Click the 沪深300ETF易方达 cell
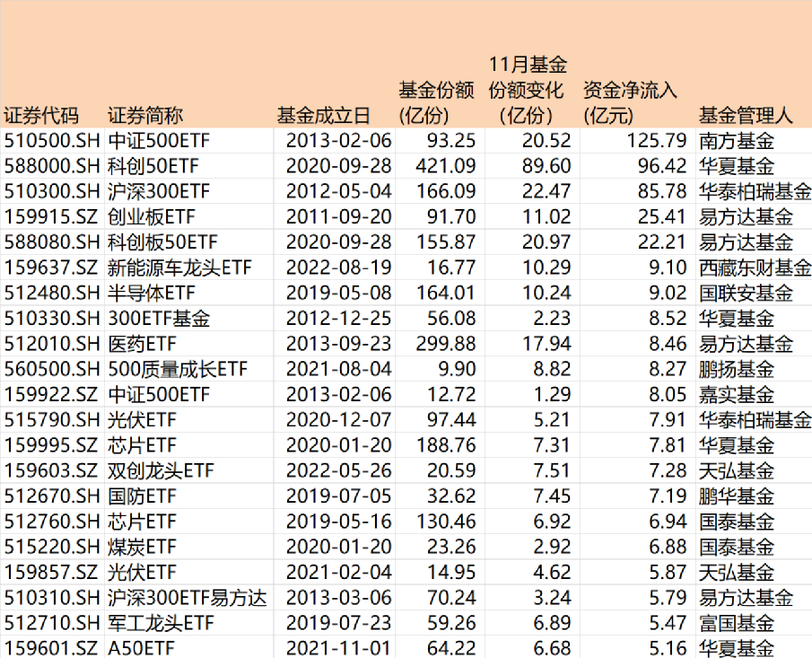The image size is (812, 658). tap(189, 598)
